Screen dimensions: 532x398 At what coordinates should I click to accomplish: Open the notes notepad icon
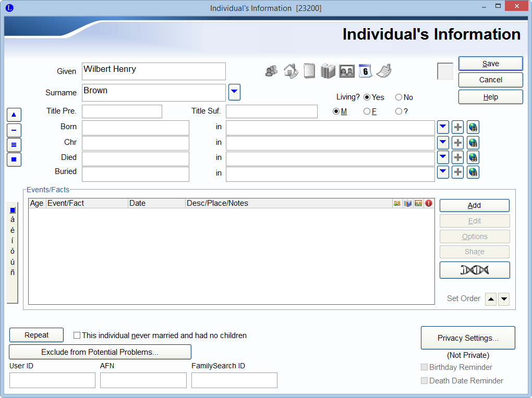pyautogui.click(x=309, y=71)
